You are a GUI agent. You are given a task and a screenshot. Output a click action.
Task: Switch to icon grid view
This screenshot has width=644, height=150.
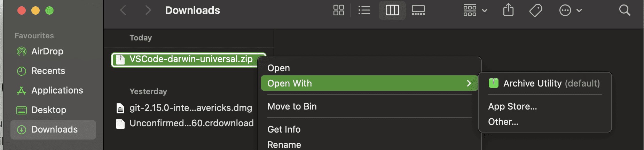338,10
